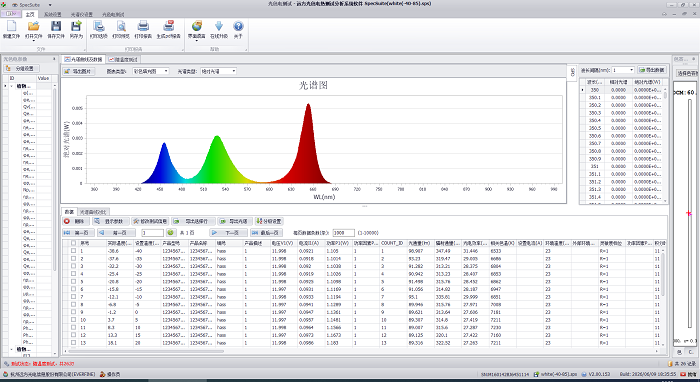
Task: Check the checkbox for row 1
Action: (73, 251)
